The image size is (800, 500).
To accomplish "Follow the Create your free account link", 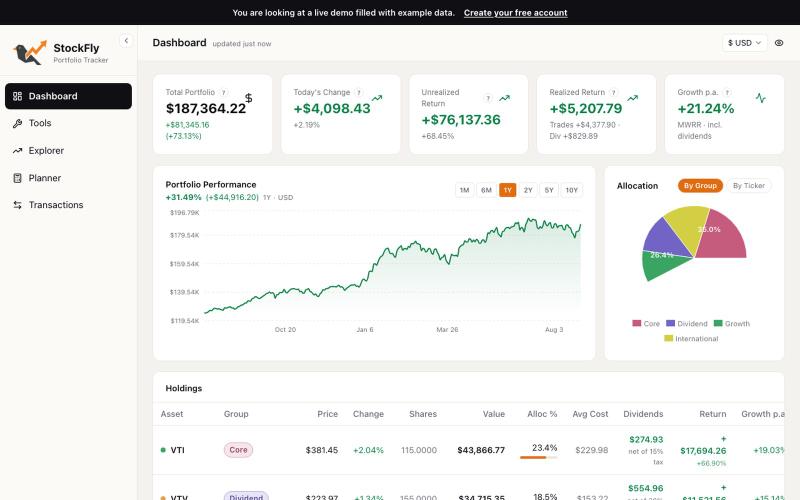I will 515,13.
